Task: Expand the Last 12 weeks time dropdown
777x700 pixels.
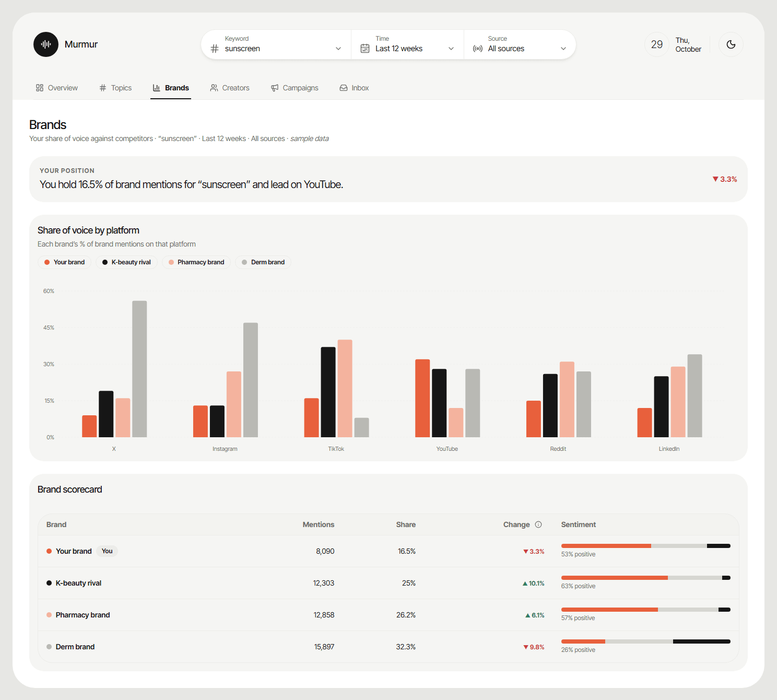Action: (451, 49)
